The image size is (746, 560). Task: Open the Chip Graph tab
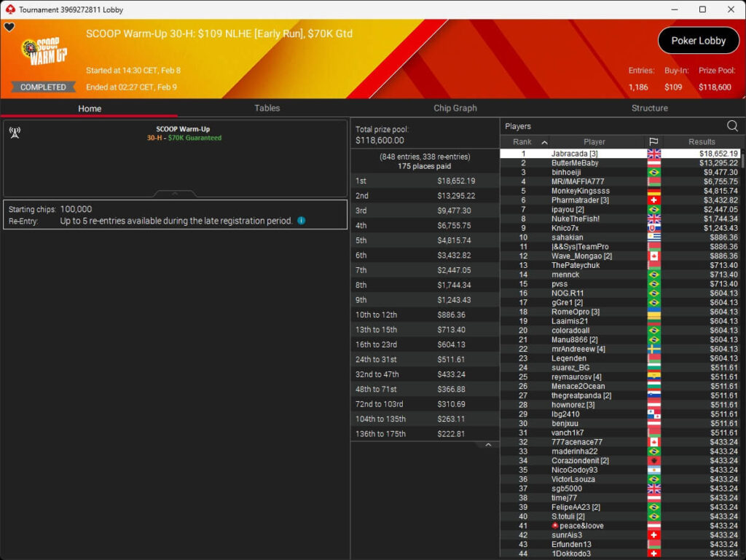coord(455,108)
